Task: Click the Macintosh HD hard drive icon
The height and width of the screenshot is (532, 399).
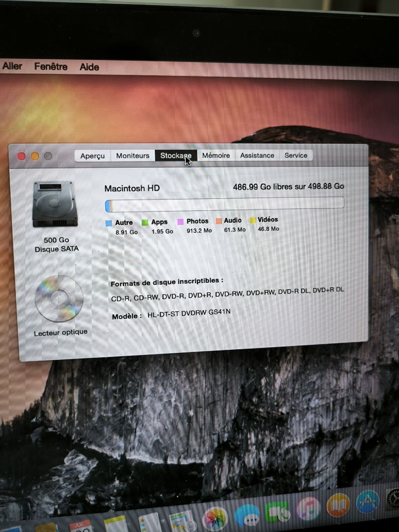Action: click(x=55, y=204)
